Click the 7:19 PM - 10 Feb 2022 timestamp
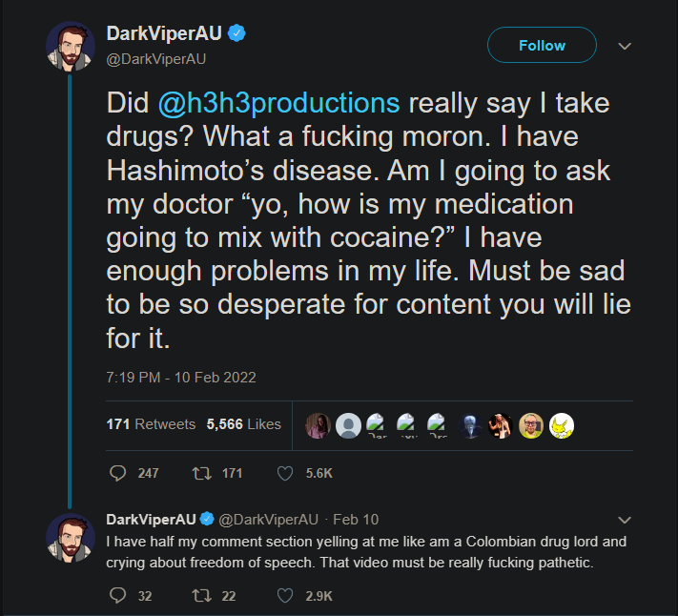The height and width of the screenshot is (616, 678). (180, 377)
